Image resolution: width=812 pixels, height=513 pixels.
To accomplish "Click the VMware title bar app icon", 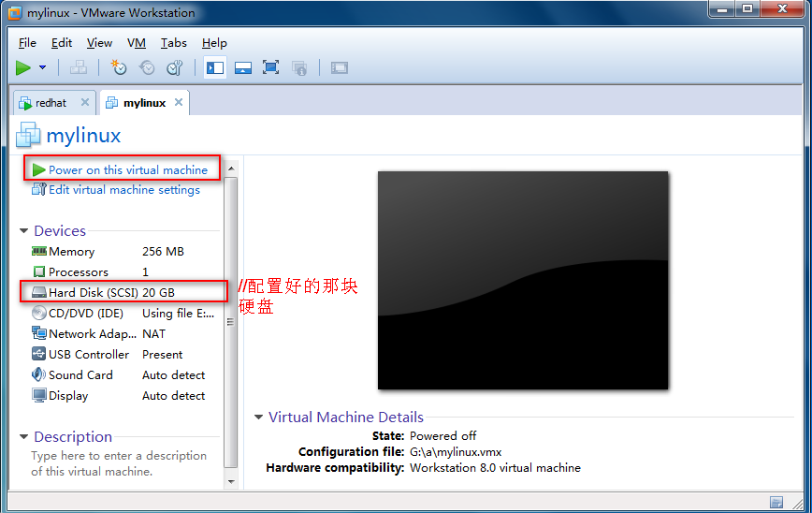I will coord(15,13).
